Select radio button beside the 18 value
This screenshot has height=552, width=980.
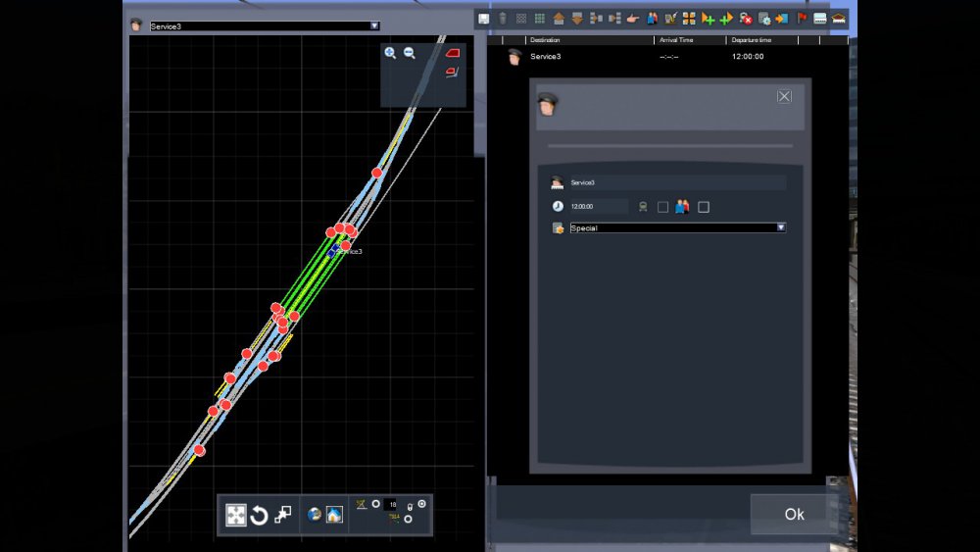(375, 504)
